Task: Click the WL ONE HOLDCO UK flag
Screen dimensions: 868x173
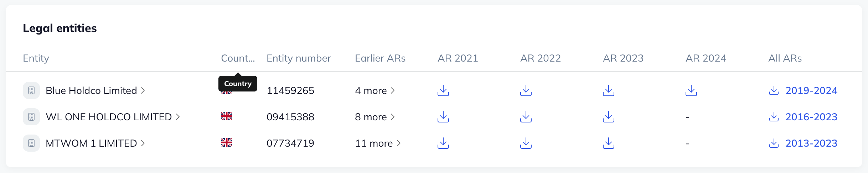Action: (227, 116)
